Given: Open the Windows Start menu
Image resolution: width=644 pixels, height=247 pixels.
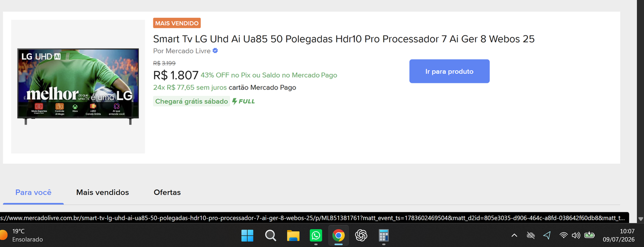Looking at the screenshot, I should click(247, 236).
